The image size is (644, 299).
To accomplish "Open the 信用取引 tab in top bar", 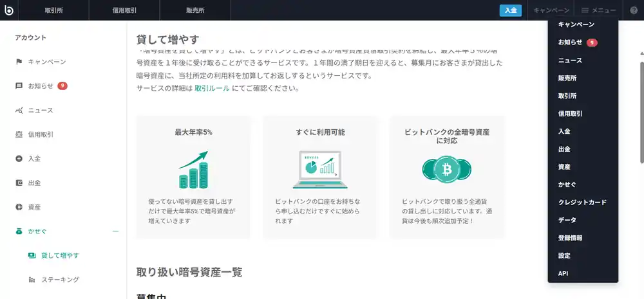I will 124,10.
